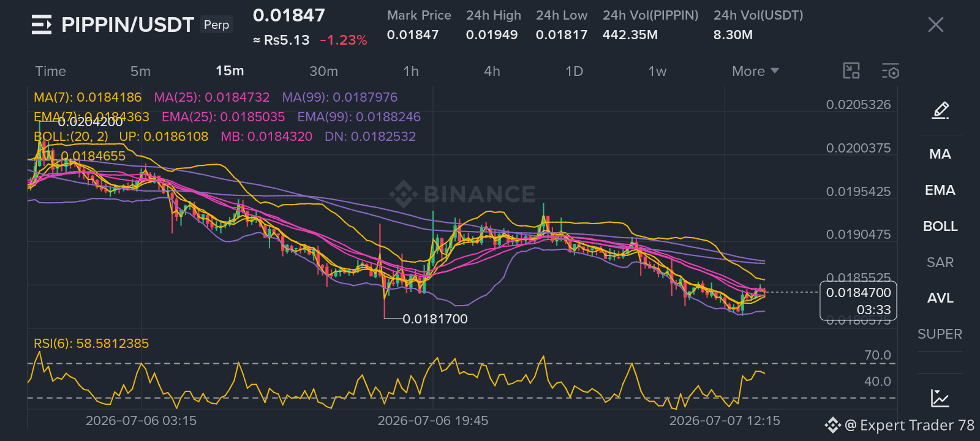This screenshot has height=441, width=980.
Task: Expand the More timeframes dropdown
Action: [755, 71]
